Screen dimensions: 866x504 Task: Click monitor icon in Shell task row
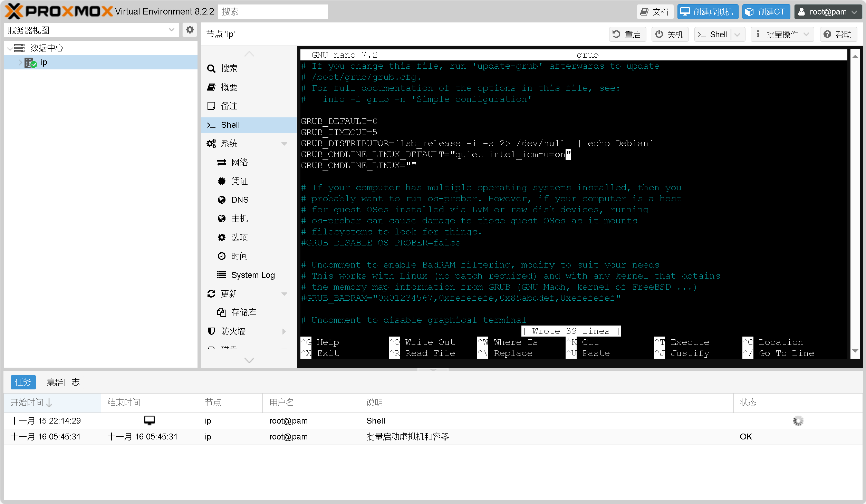coord(149,420)
